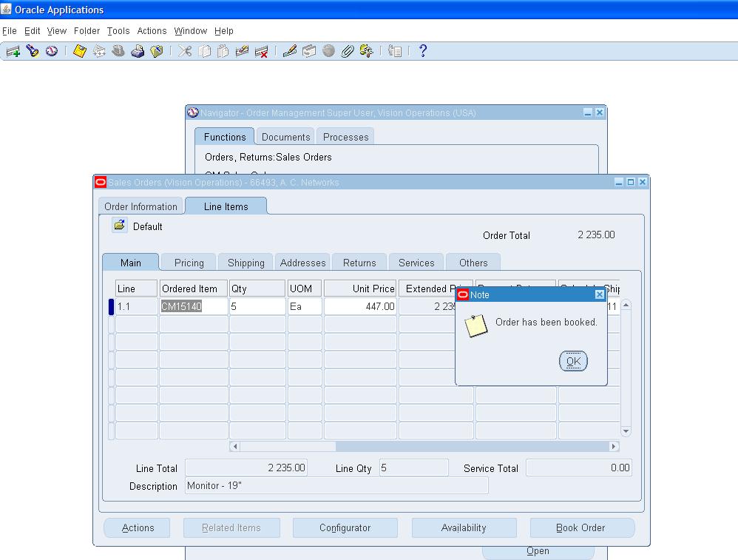738x560 pixels.
Task: Click the Copy toolbar icon
Action: click(204, 51)
